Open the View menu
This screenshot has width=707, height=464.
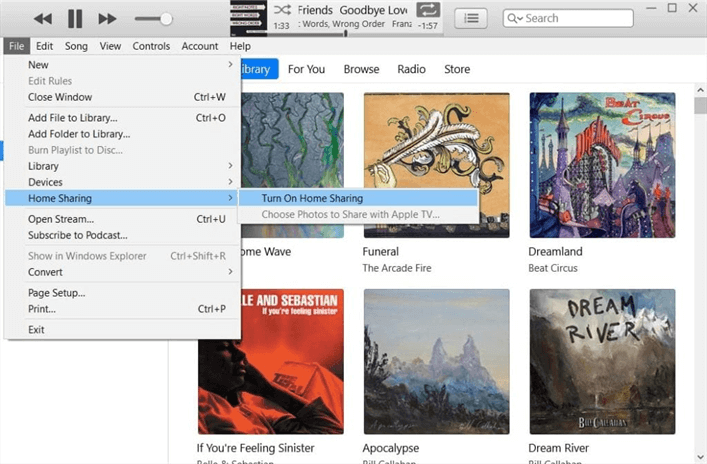point(110,46)
